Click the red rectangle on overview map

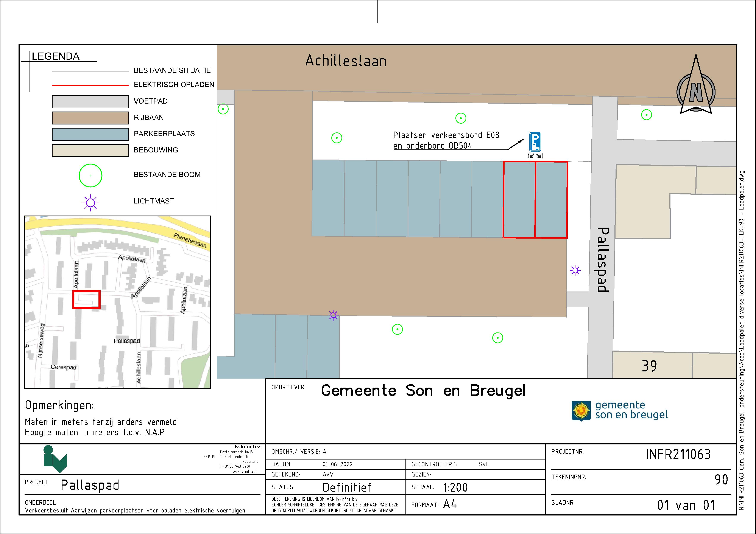click(86, 300)
